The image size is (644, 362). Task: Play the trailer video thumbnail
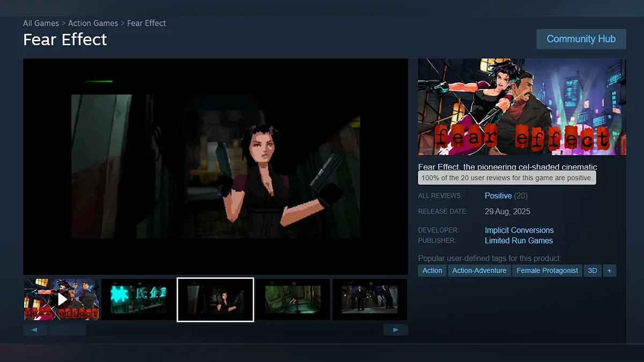coord(62,299)
